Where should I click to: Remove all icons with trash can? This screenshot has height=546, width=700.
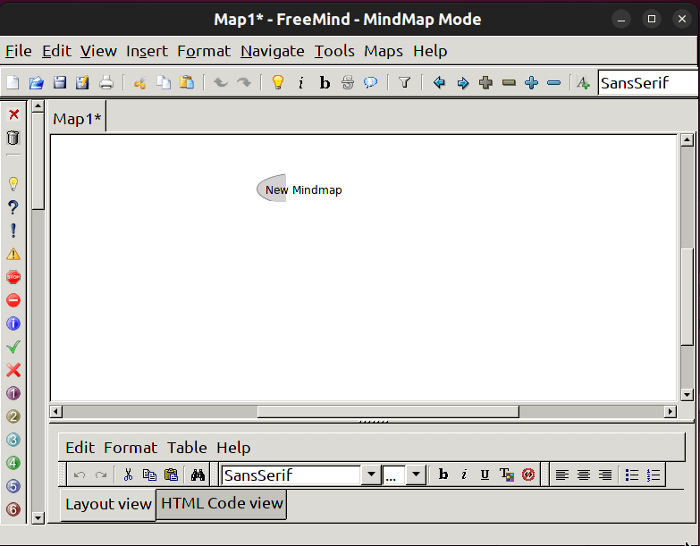[x=13, y=138]
